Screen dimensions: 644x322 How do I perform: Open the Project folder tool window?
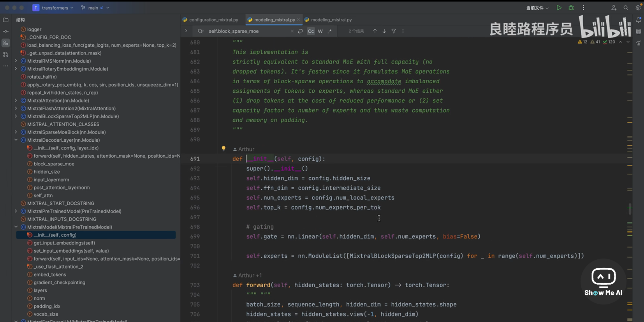pyautogui.click(x=6, y=20)
